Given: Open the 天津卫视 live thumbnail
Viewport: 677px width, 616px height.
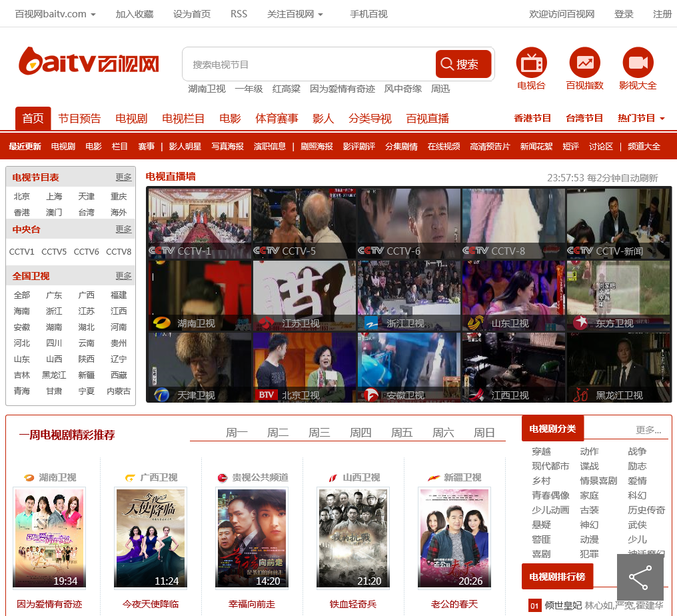Looking at the screenshot, I should [x=200, y=367].
